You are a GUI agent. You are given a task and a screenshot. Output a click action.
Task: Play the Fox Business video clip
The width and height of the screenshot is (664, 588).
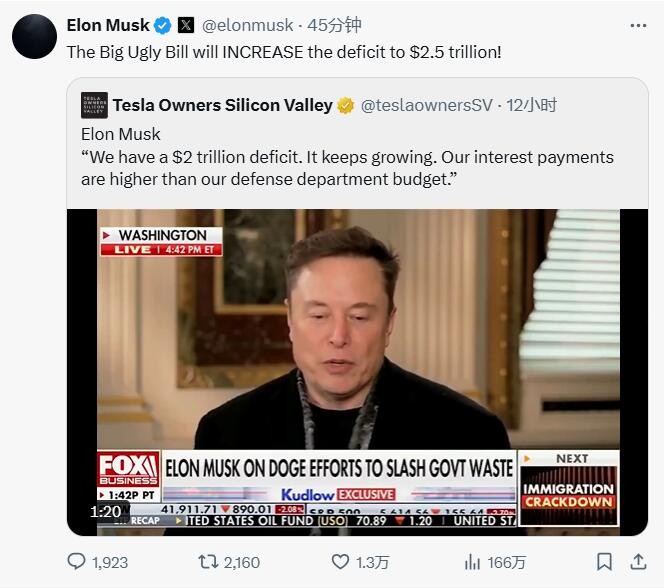tap(357, 372)
